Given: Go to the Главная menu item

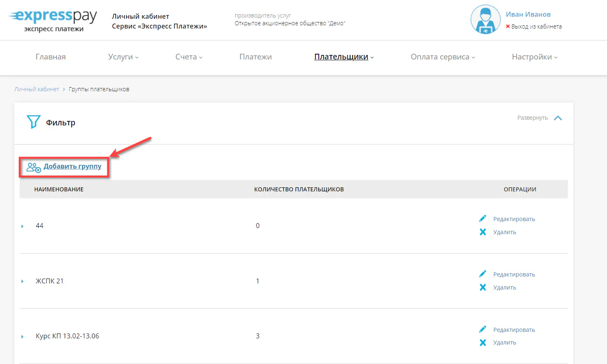Looking at the screenshot, I should pos(50,57).
